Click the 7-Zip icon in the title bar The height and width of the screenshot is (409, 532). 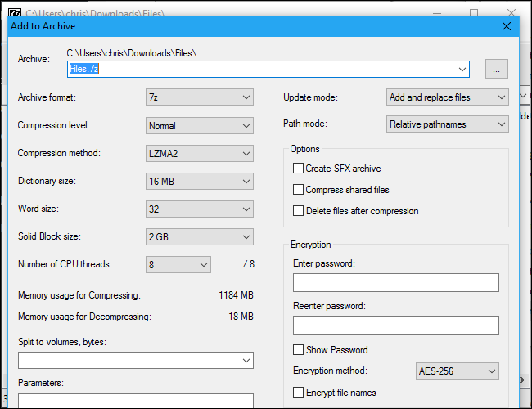pyautogui.click(x=12, y=13)
